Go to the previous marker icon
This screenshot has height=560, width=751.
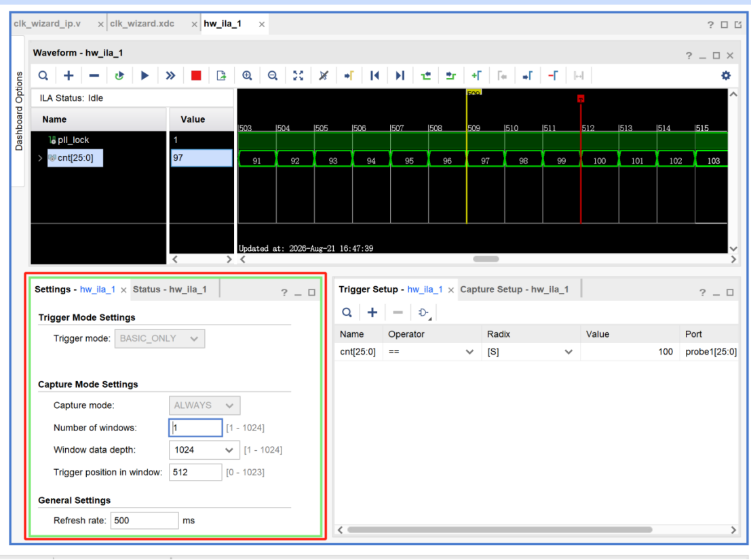point(502,76)
